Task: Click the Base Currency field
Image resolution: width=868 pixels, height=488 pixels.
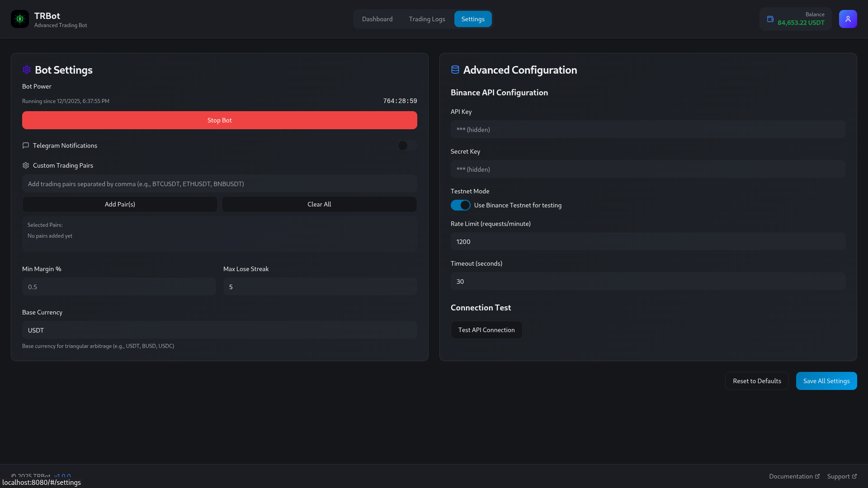Action: [219, 330]
